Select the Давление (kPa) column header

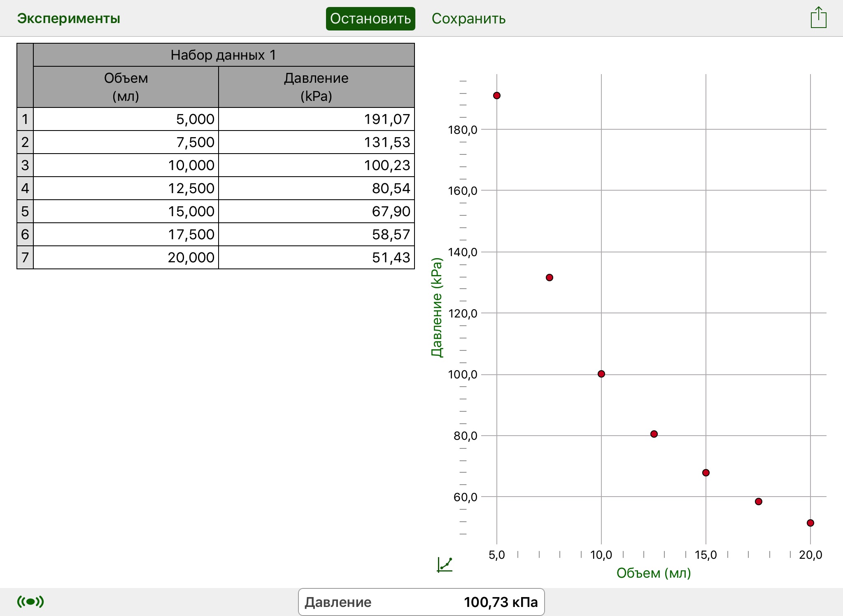pyautogui.click(x=316, y=87)
